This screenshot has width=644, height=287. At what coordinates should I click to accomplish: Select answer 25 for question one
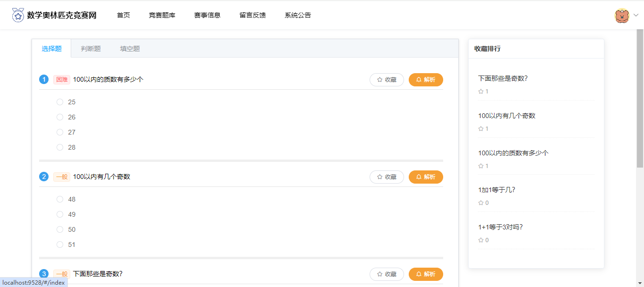tap(60, 102)
